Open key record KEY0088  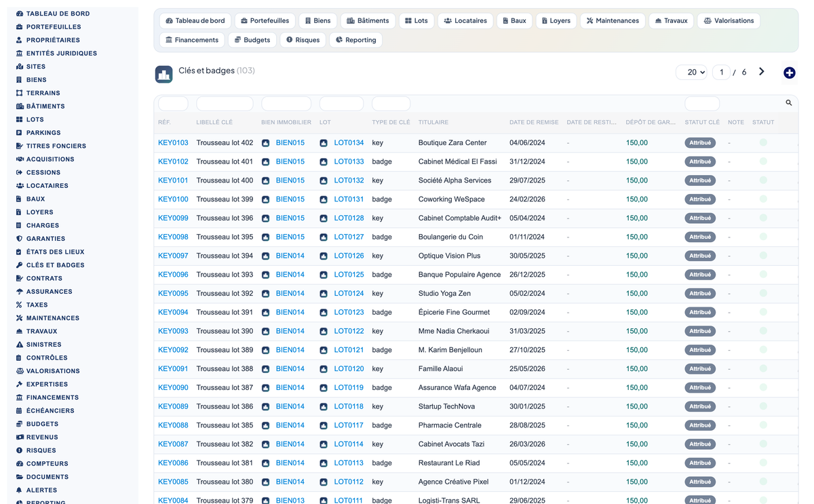(173, 425)
